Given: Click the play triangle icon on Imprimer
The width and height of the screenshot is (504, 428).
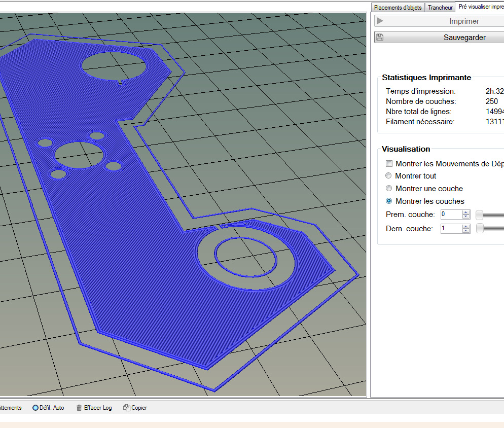Looking at the screenshot, I should click(x=380, y=21).
